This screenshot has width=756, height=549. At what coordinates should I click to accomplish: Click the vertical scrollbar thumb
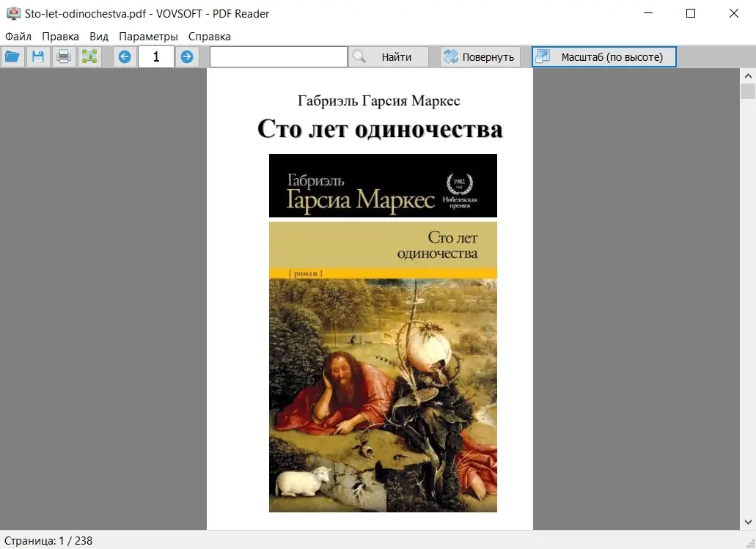pos(748,91)
